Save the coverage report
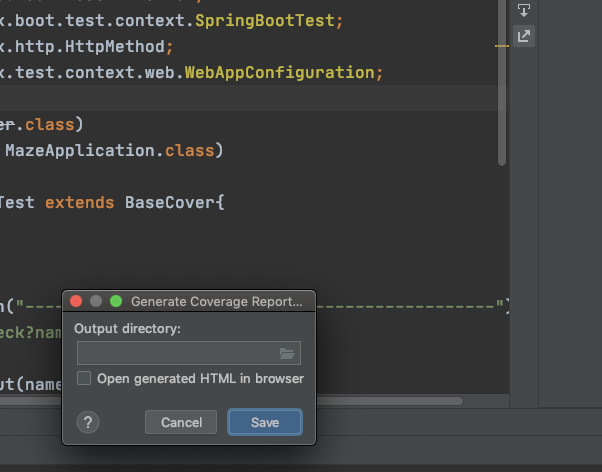602x472 pixels. [265, 422]
